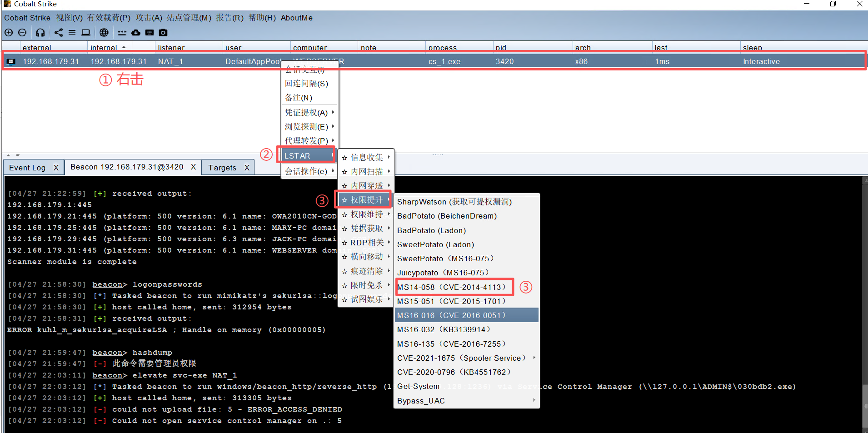Select SweetPotato (Ladon)
The image size is (868, 433).
pyautogui.click(x=467, y=244)
